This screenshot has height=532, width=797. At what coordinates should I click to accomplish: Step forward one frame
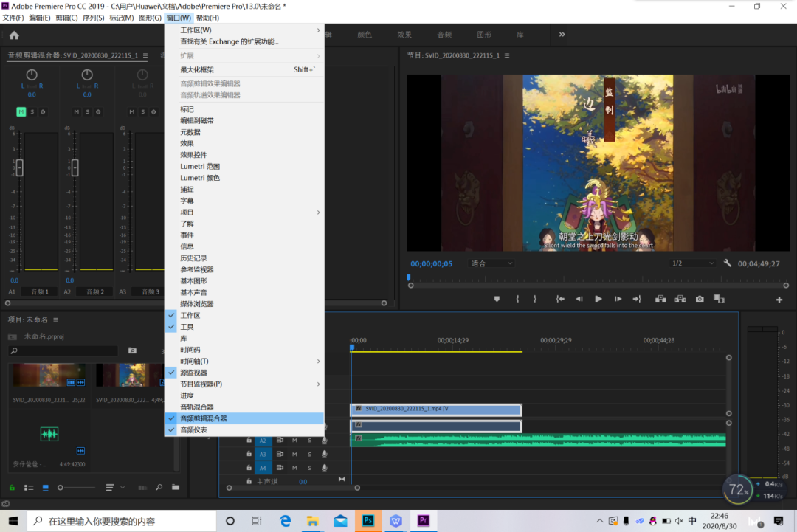click(x=618, y=299)
